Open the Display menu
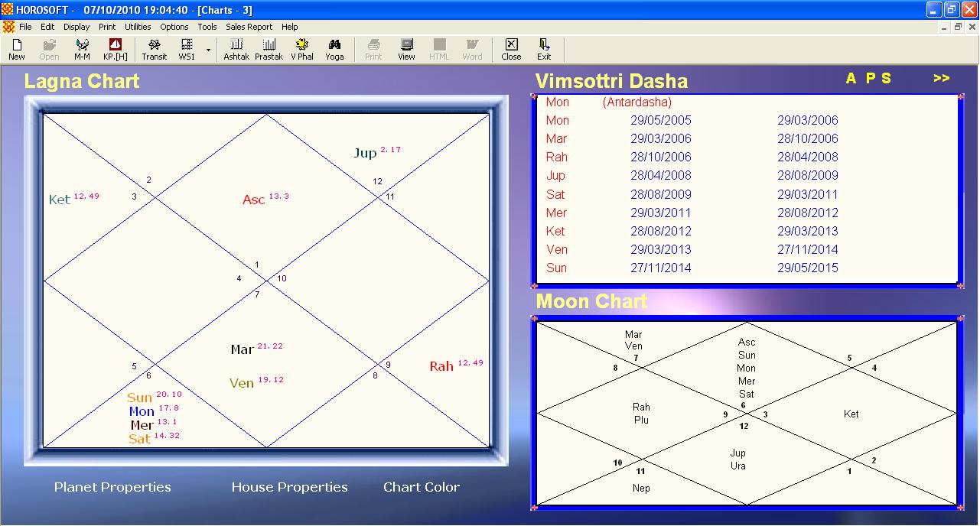Image resolution: width=980 pixels, height=526 pixels. click(x=77, y=27)
